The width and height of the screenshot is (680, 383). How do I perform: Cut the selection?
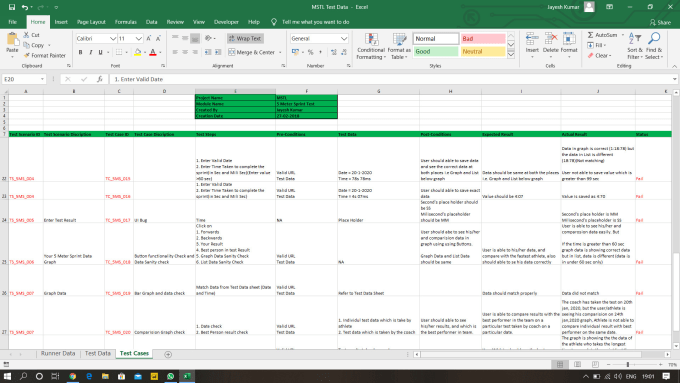31,35
